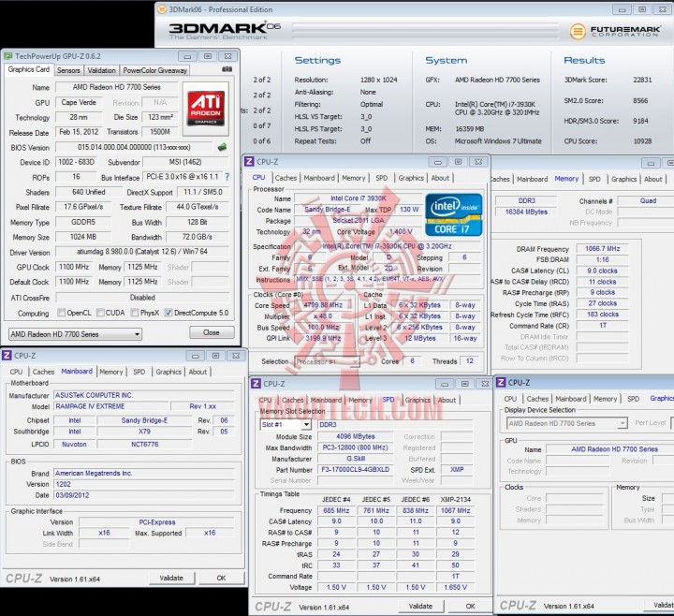
Task: Click OK in the CPU-Z Mainboard window
Action: coord(221,579)
